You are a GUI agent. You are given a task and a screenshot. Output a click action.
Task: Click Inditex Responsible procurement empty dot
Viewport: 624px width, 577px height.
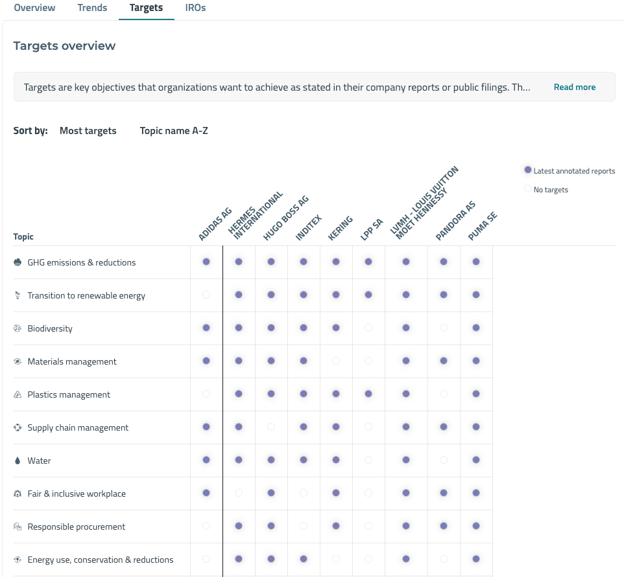pyautogui.click(x=304, y=526)
